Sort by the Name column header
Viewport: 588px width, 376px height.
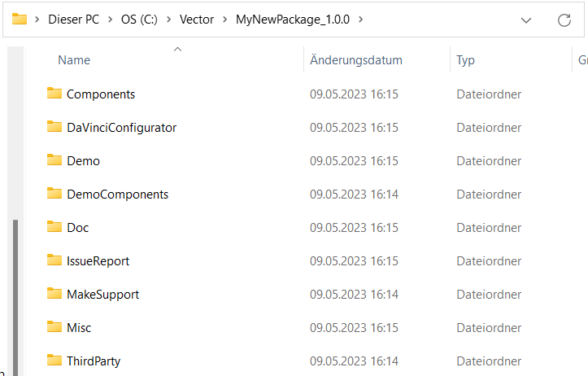pos(74,60)
